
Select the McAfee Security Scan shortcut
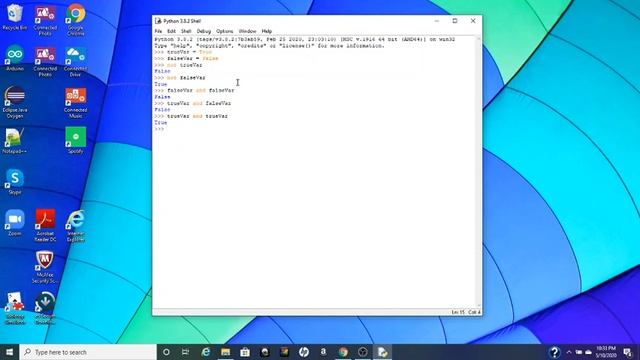45,267
